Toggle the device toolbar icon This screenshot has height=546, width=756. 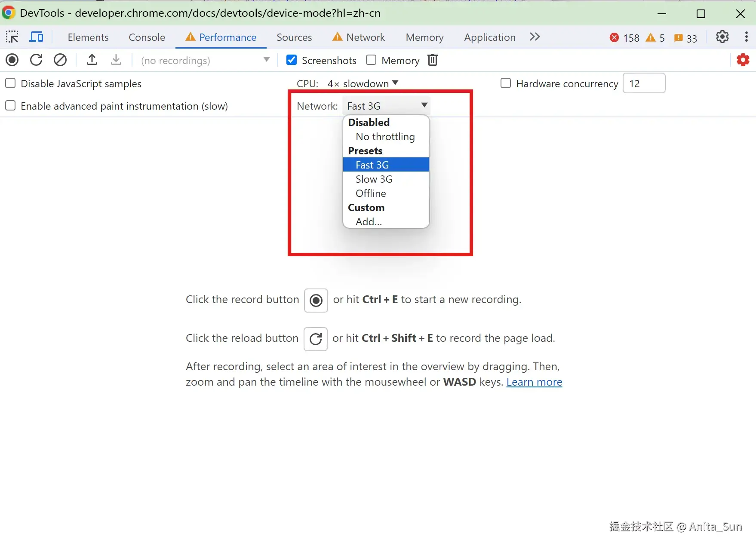[36, 37]
